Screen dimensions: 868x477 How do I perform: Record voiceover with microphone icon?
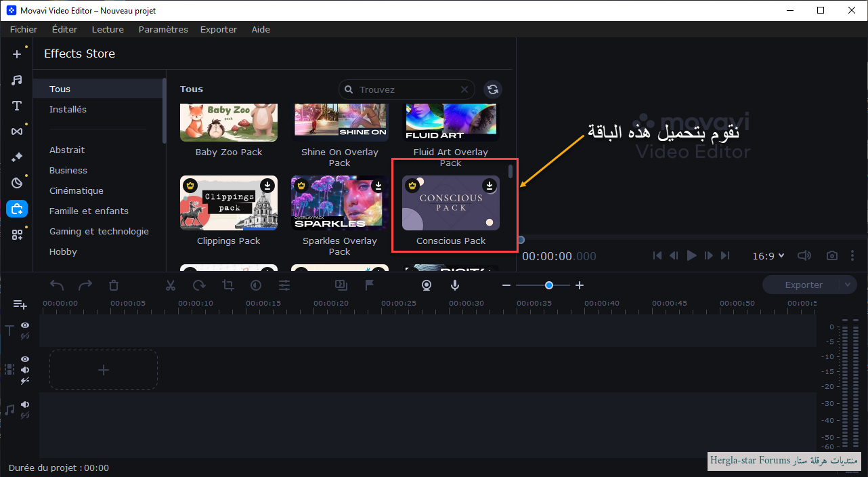pos(455,285)
